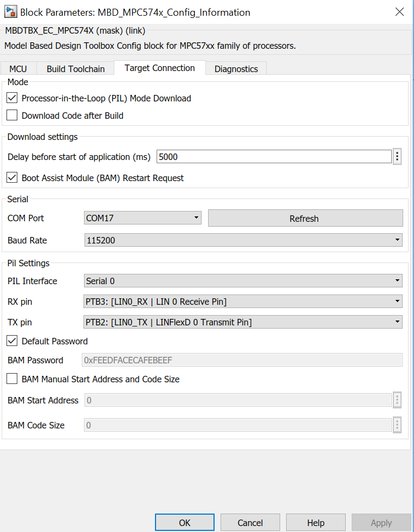Open the Build Toolchain tab
Viewport: 414px width, 532px height.
pyautogui.click(x=75, y=69)
